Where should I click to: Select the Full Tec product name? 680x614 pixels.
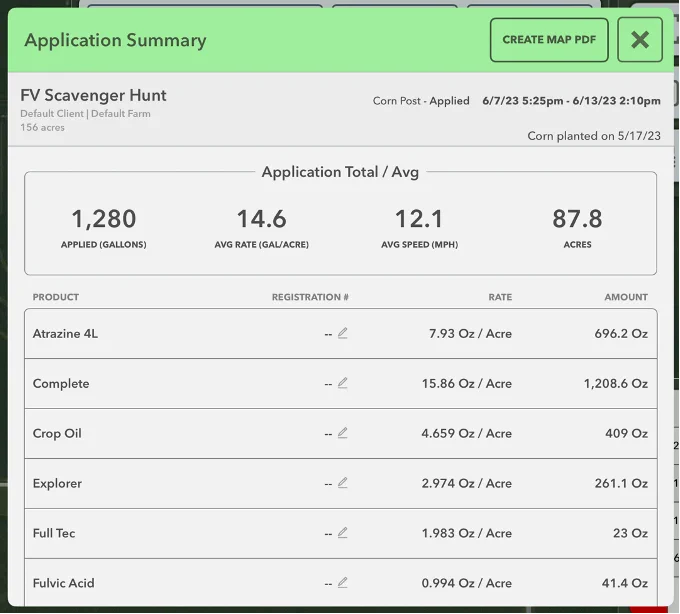click(54, 533)
